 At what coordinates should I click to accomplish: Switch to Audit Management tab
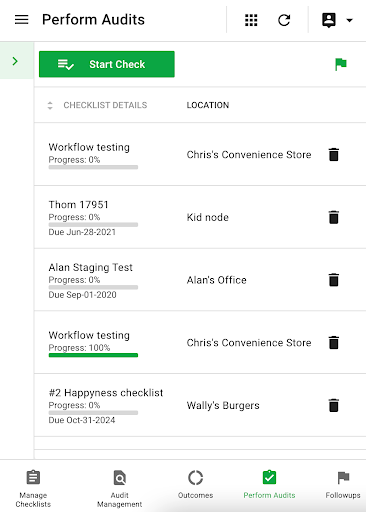(119, 488)
